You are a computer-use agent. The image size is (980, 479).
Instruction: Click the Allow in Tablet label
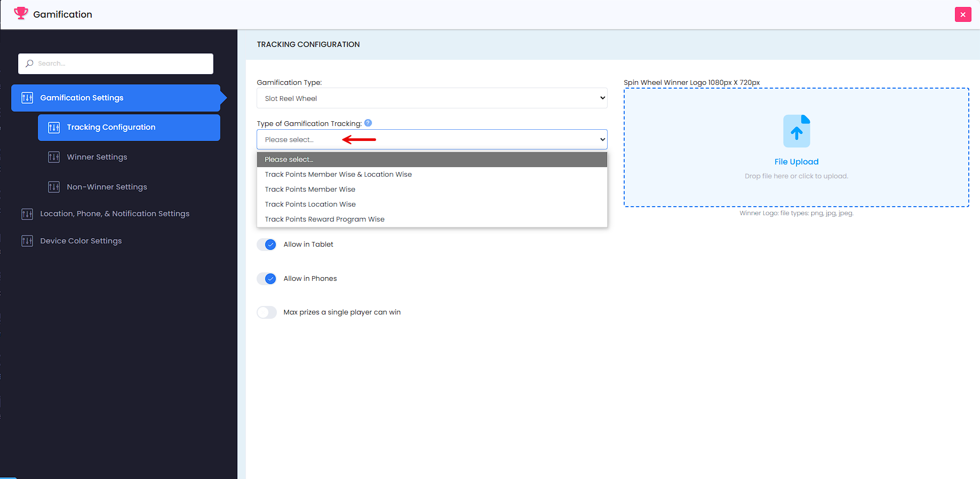pos(308,245)
